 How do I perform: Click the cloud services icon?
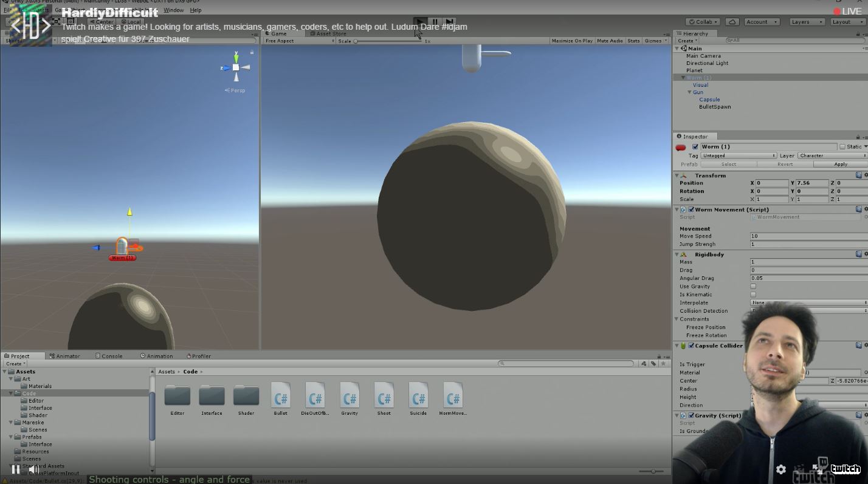pyautogui.click(x=732, y=22)
